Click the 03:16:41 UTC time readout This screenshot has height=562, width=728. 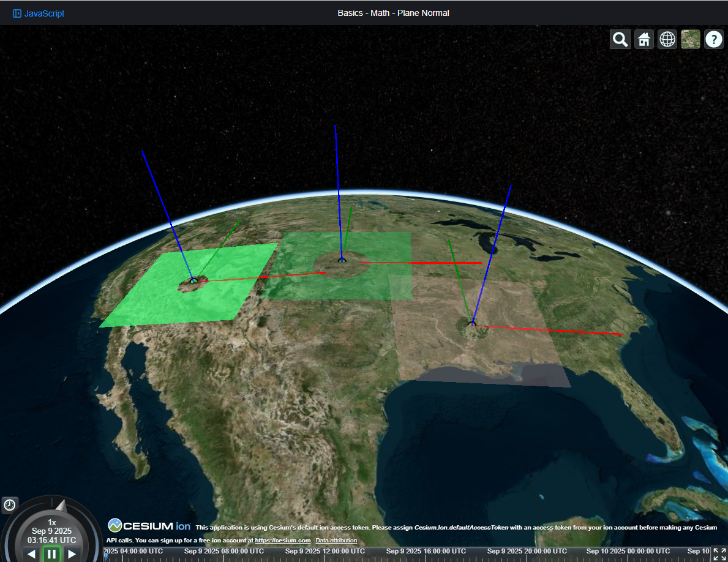click(51, 540)
